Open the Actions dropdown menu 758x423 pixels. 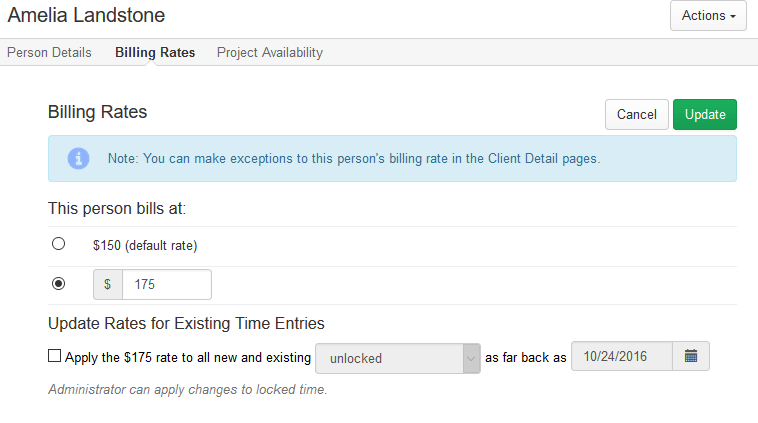tap(708, 15)
